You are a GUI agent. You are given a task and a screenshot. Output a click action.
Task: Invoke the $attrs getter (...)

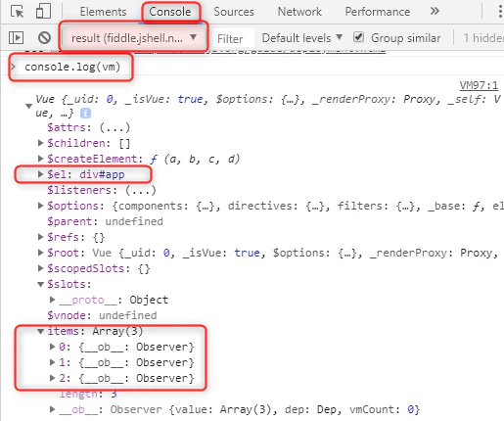(x=115, y=127)
